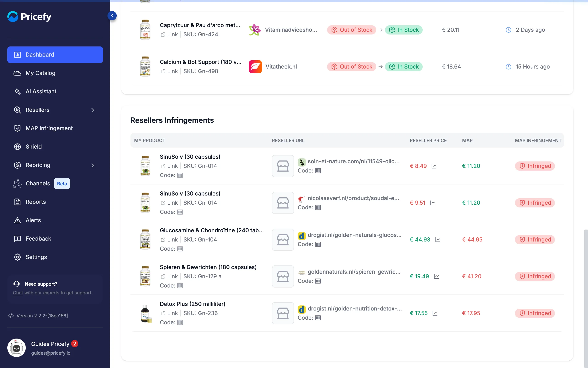Click Out of Stock badge for Vitaminadvicesho row
The image size is (588, 368).
[x=351, y=30]
